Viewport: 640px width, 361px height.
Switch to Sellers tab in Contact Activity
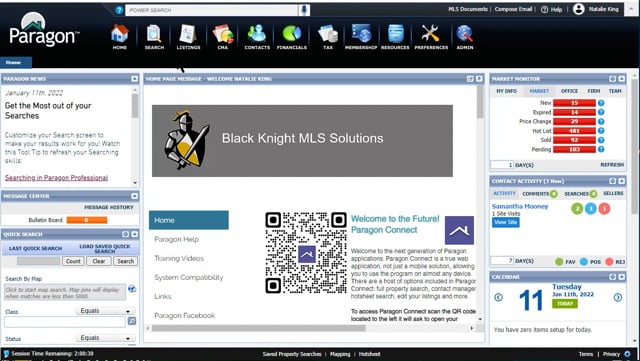613,193
